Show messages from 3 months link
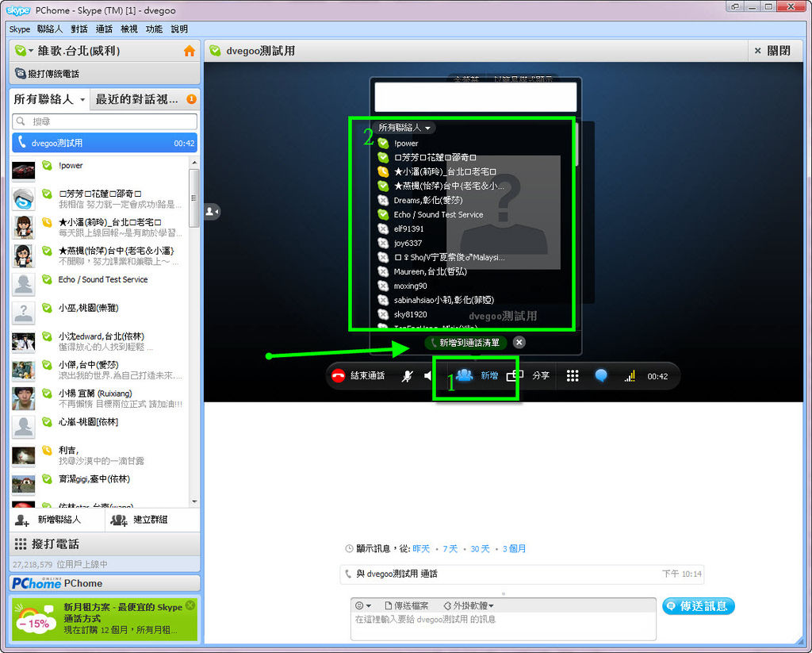Viewport: 812px width, 653px height. pos(514,549)
